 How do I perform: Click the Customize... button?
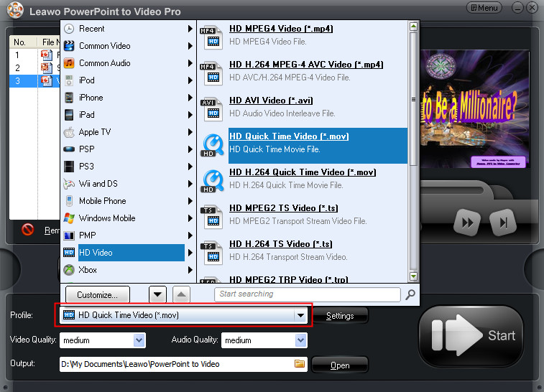pyautogui.click(x=98, y=295)
